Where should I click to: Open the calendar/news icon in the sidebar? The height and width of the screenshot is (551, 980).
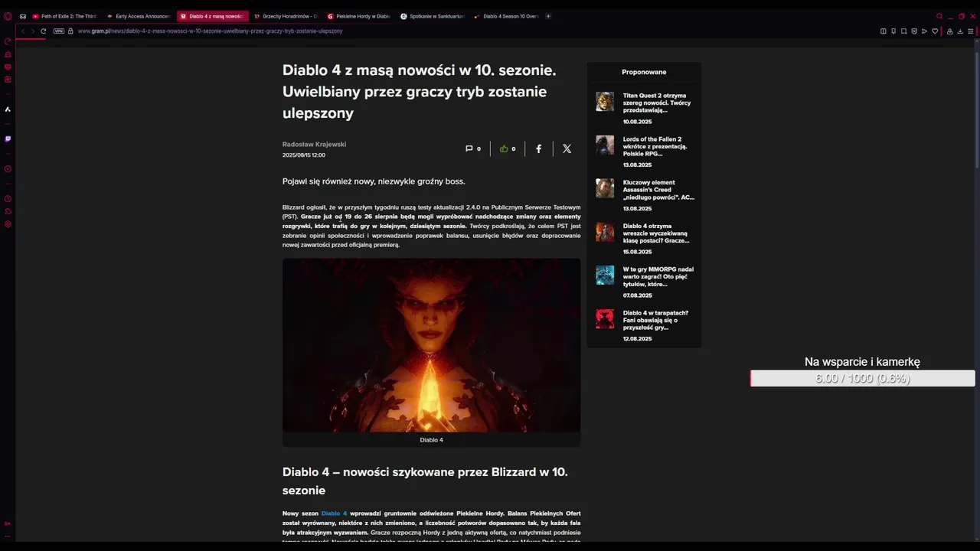[x=8, y=80]
